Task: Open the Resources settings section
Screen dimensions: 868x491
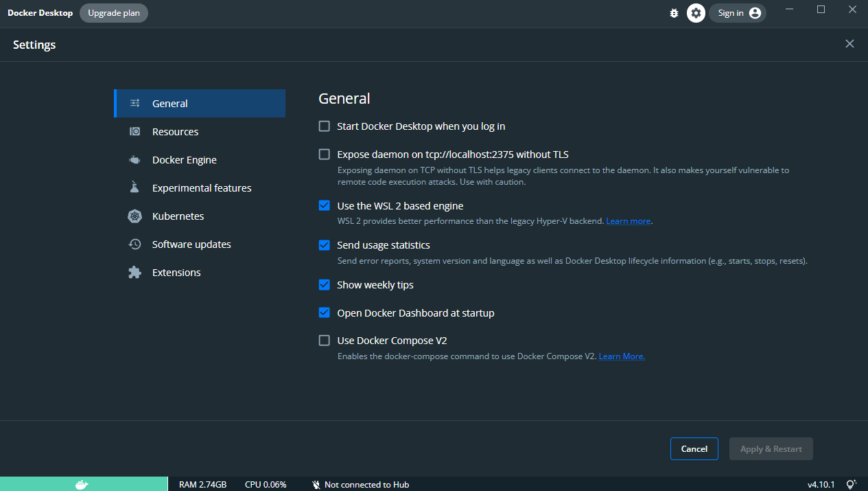Action: tap(200, 132)
